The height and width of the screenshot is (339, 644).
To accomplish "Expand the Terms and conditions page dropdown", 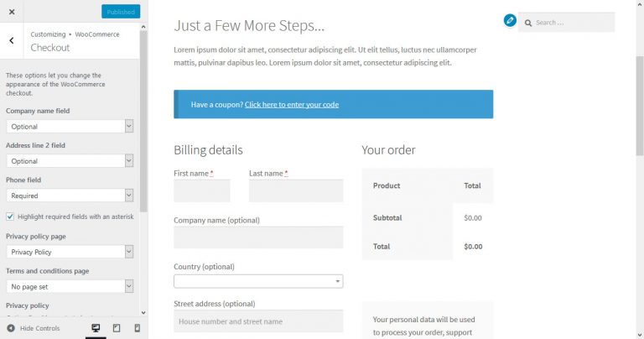I will [70, 286].
